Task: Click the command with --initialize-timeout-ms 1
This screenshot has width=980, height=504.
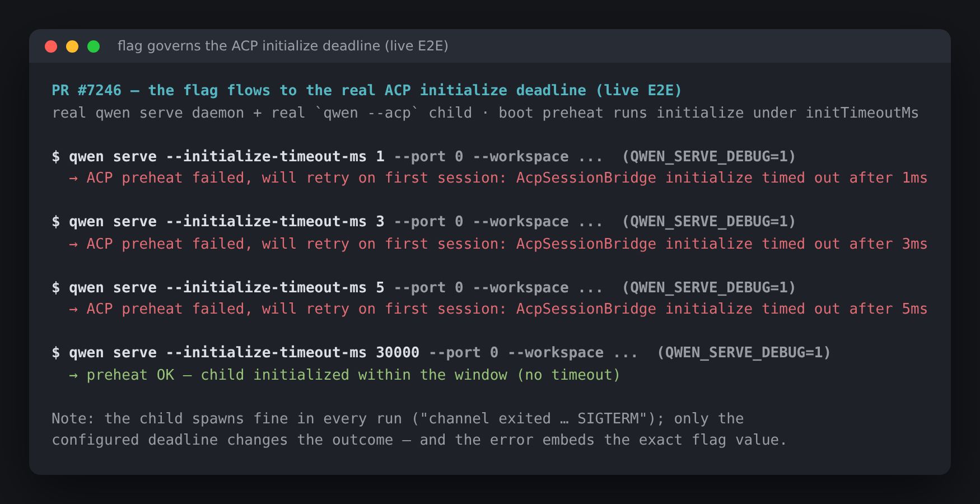Action: tap(423, 156)
